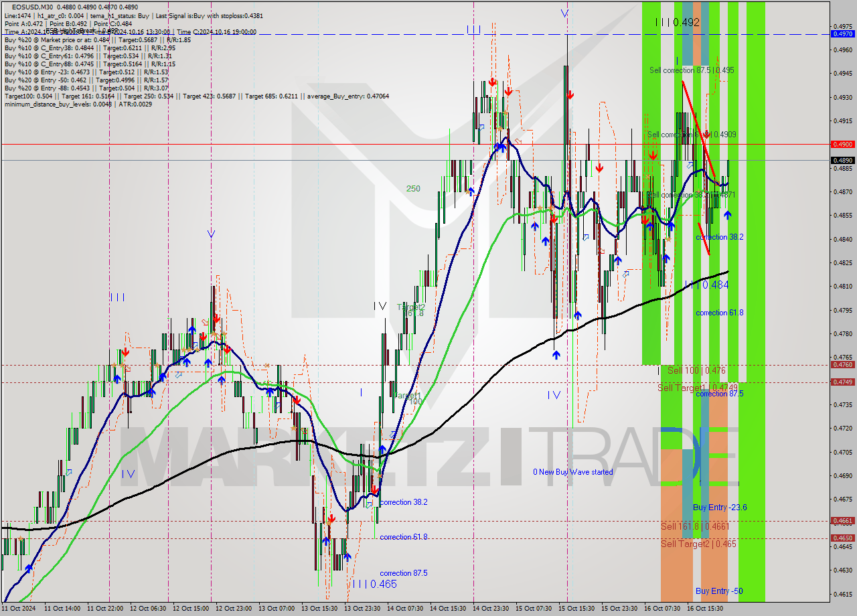This screenshot has width=857, height=616.
Task: Click the 'Buy %10 @ C_Entry38: 0.4844' line
Action: pos(90,48)
